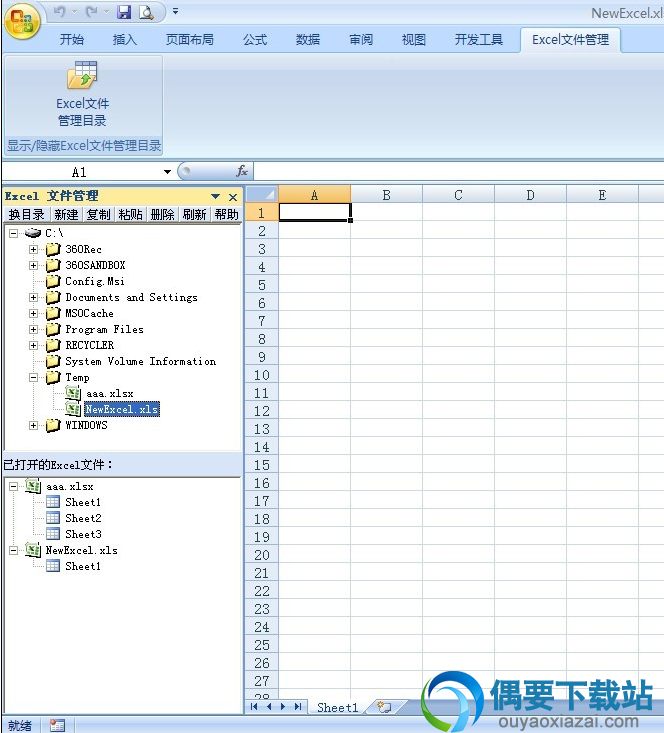Viewport: 664px width, 733px height.
Task: Click the formula bar input field
Action: (458, 171)
